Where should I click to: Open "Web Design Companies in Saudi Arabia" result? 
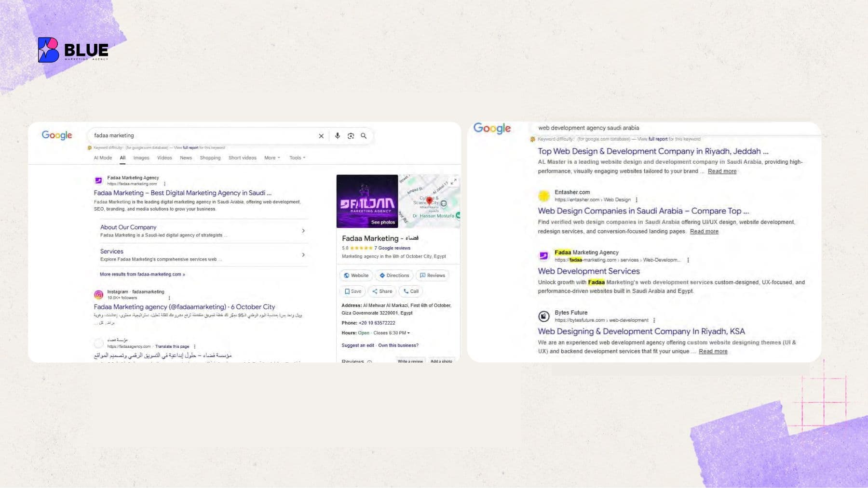coord(643,211)
